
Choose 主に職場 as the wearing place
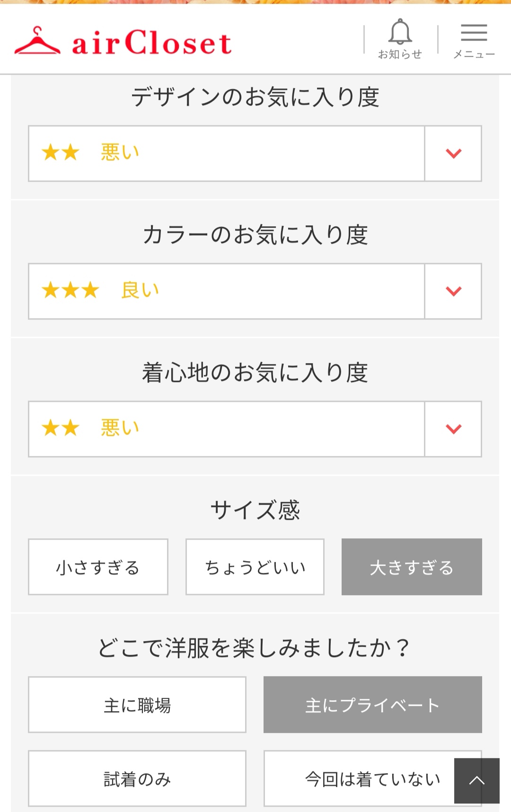coord(137,705)
